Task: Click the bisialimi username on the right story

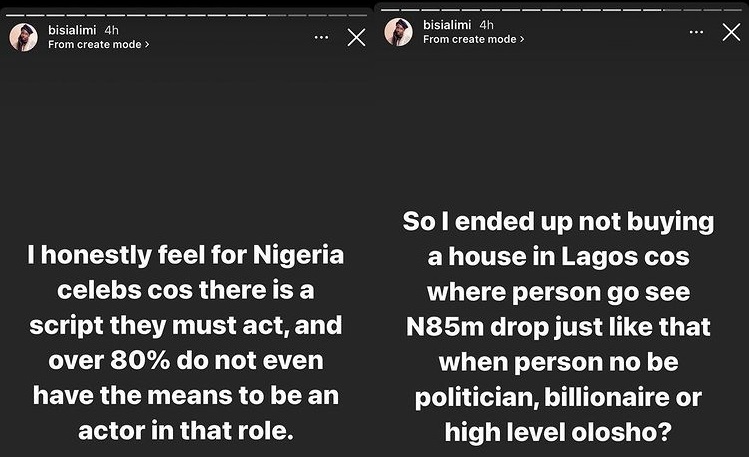Action: click(449, 24)
